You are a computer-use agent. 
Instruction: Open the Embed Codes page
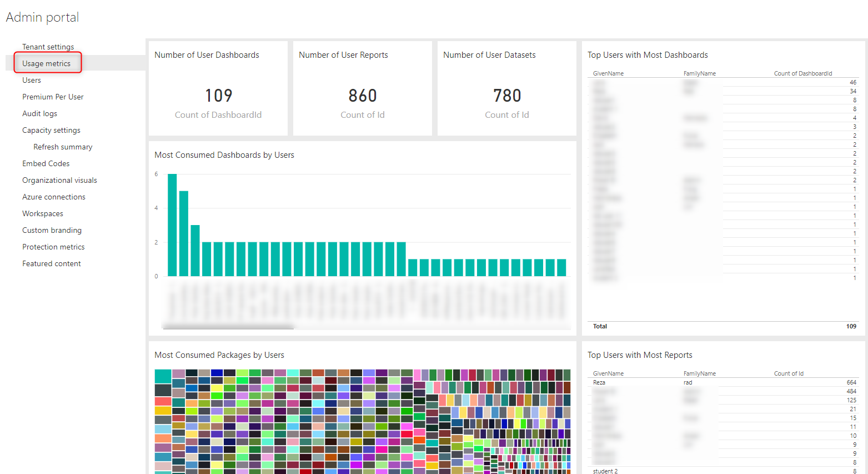click(46, 163)
